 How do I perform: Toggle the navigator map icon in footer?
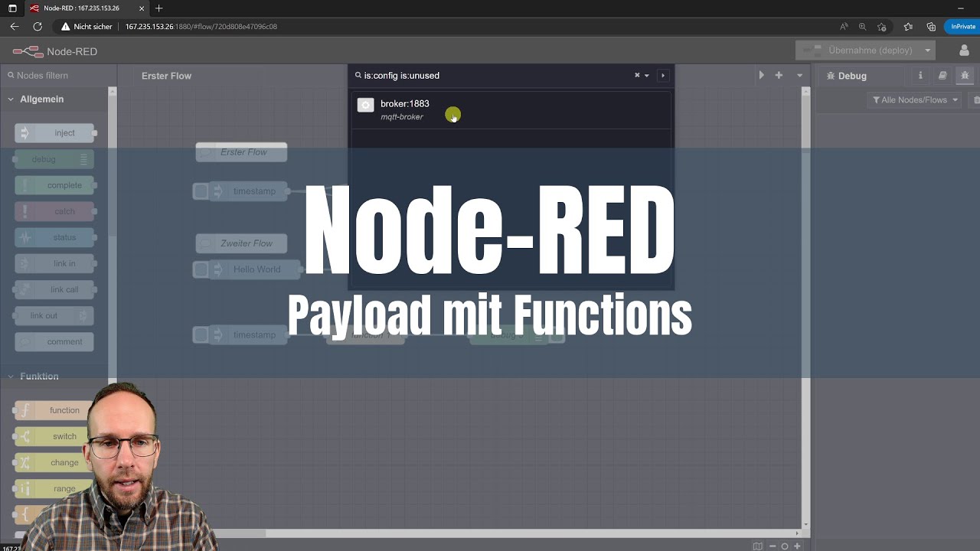tap(757, 546)
